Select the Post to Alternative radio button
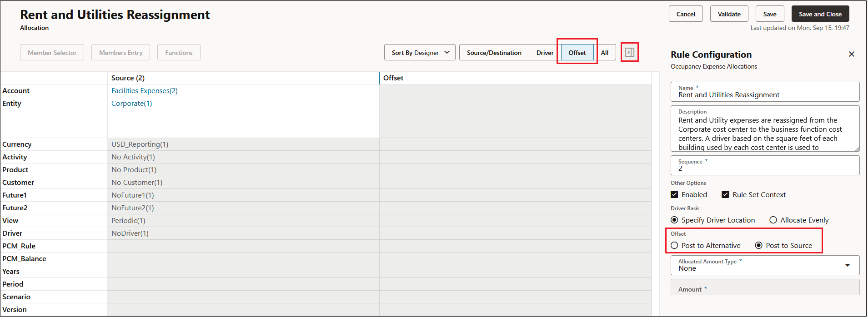 coord(674,245)
